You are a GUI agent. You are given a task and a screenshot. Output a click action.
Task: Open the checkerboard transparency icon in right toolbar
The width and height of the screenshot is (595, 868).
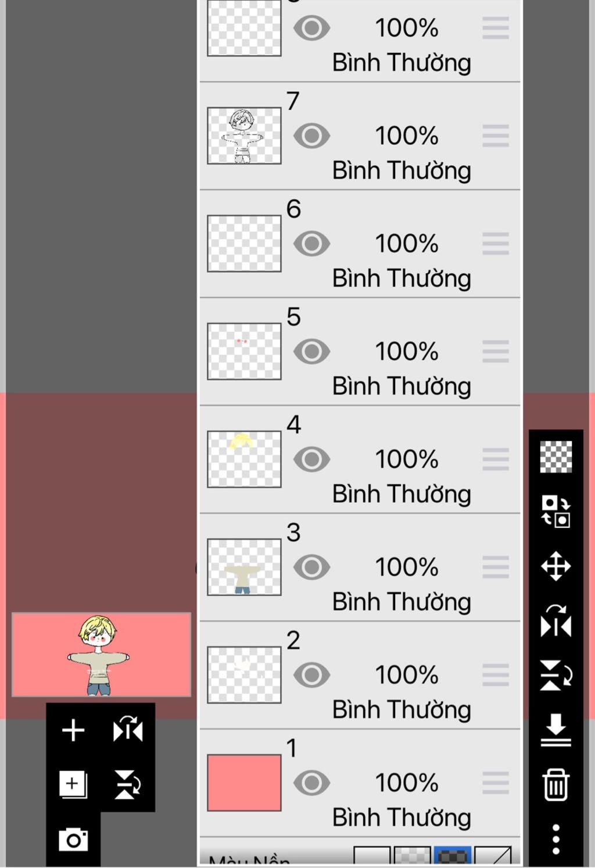(x=556, y=456)
